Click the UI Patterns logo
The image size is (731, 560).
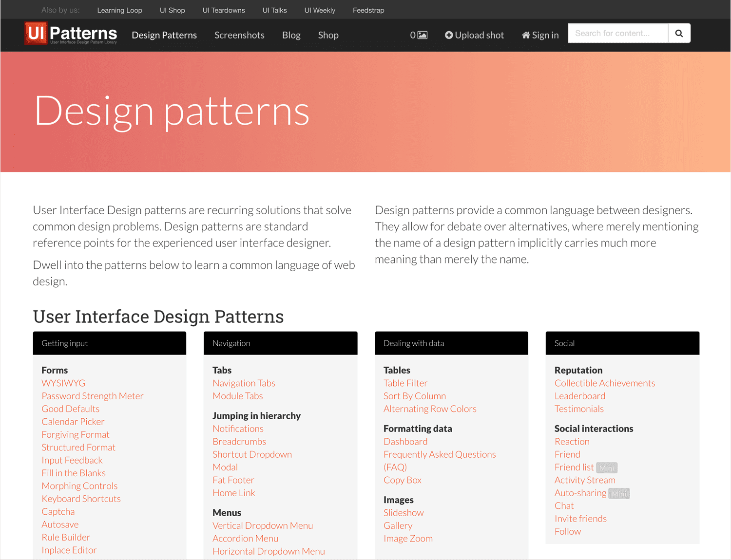coord(71,34)
